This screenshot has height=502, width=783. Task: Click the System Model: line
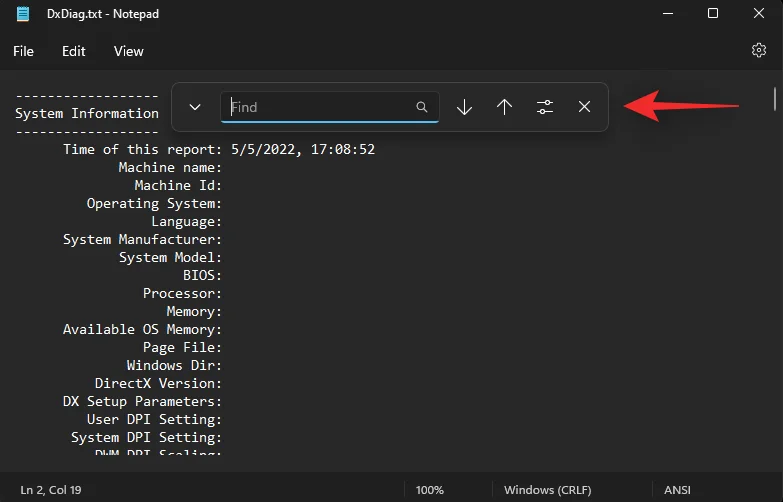(170, 257)
